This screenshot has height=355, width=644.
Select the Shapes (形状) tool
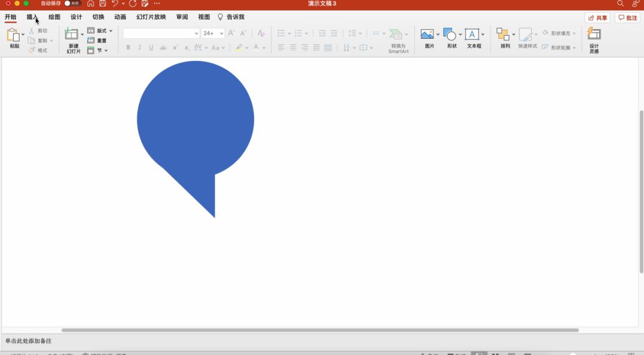[450, 35]
